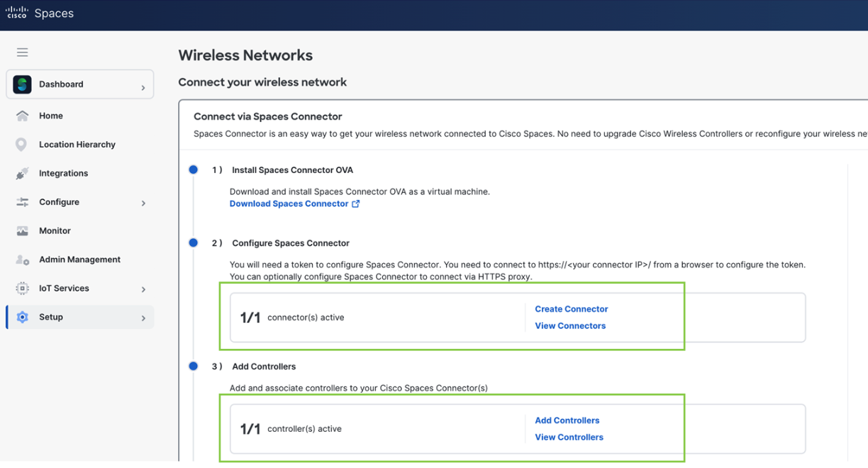Viewport: 868px width, 468px height.
Task: Click the Home house icon
Action: tap(23, 116)
